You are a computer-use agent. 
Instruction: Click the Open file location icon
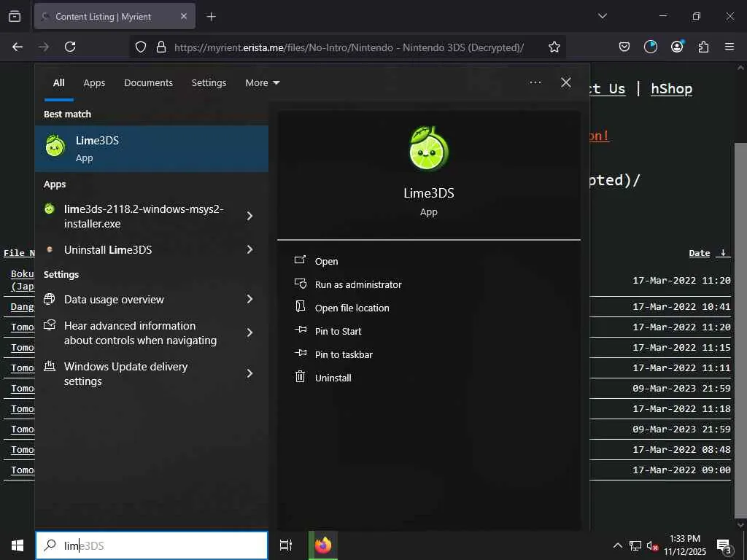(300, 307)
